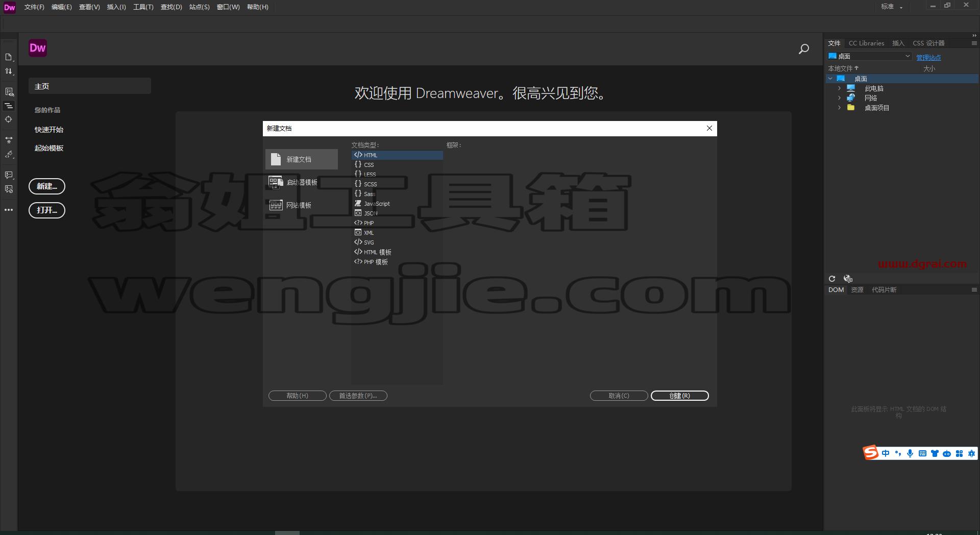Click the more tools ellipsis icon

tap(9, 210)
